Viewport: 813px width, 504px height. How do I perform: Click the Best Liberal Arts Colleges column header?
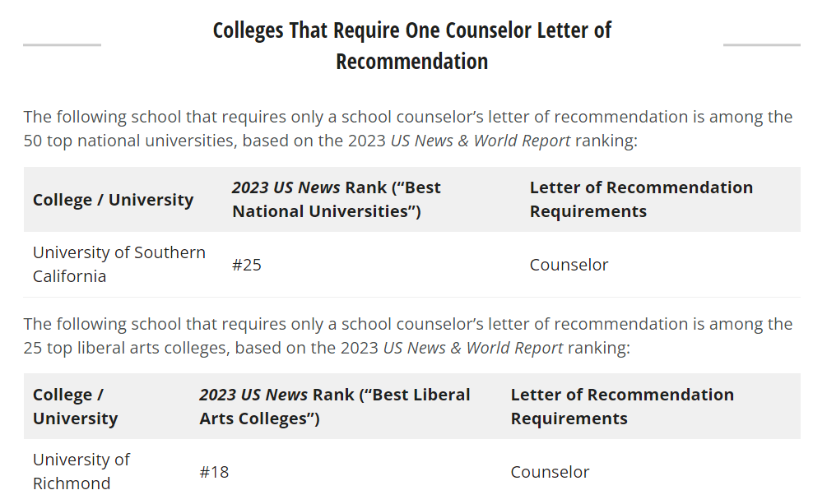pyautogui.click(x=334, y=407)
